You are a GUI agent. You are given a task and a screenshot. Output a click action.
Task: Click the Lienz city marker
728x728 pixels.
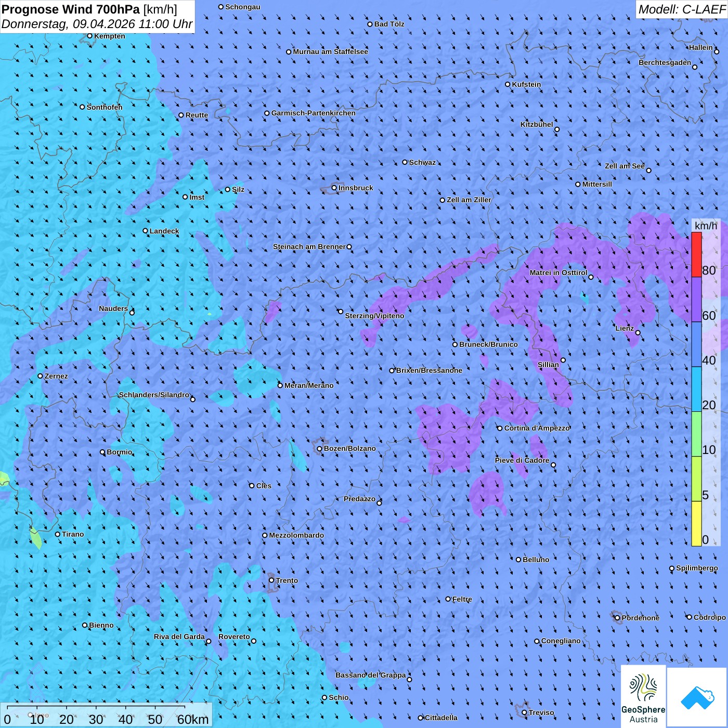pyautogui.click(x=638, y=333)
